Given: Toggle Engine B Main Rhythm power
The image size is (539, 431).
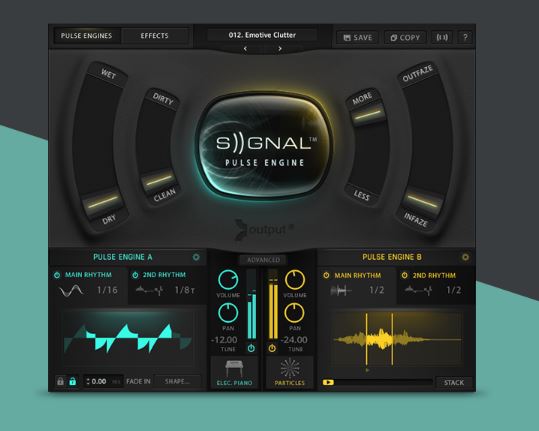Looking at the screenshot, I should point(326,275).
